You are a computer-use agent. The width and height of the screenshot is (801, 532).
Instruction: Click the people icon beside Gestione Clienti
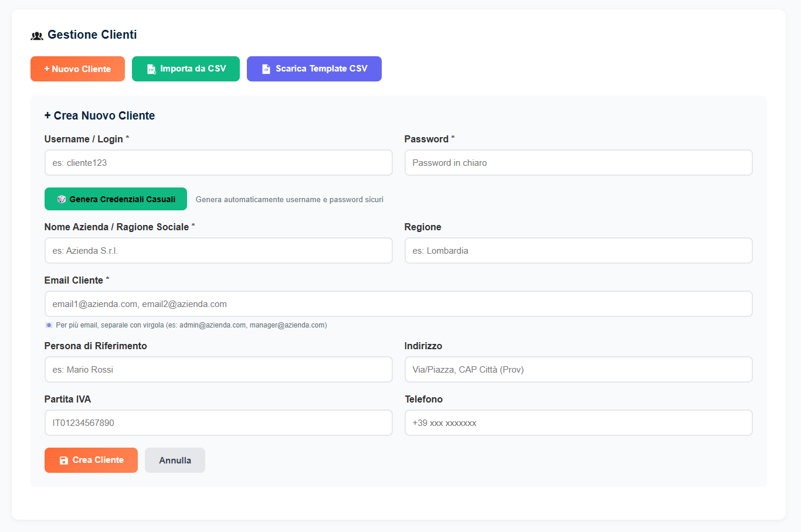click(36, 35)
